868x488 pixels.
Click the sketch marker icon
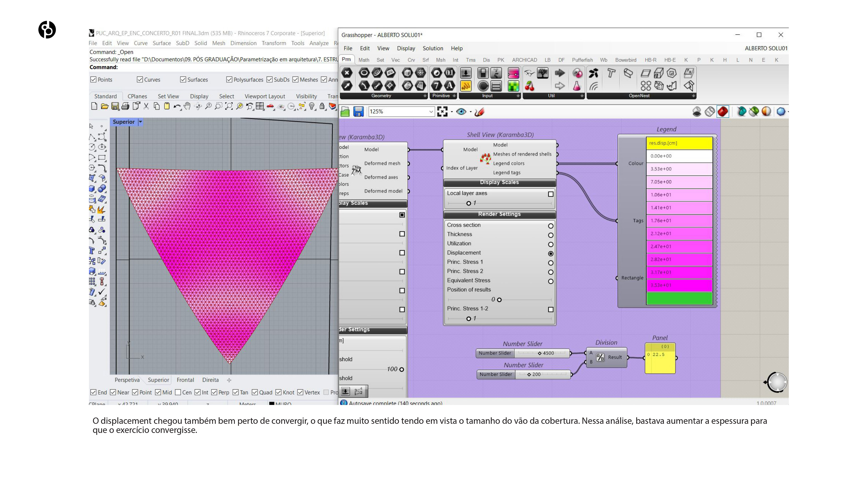pos(479,111)
